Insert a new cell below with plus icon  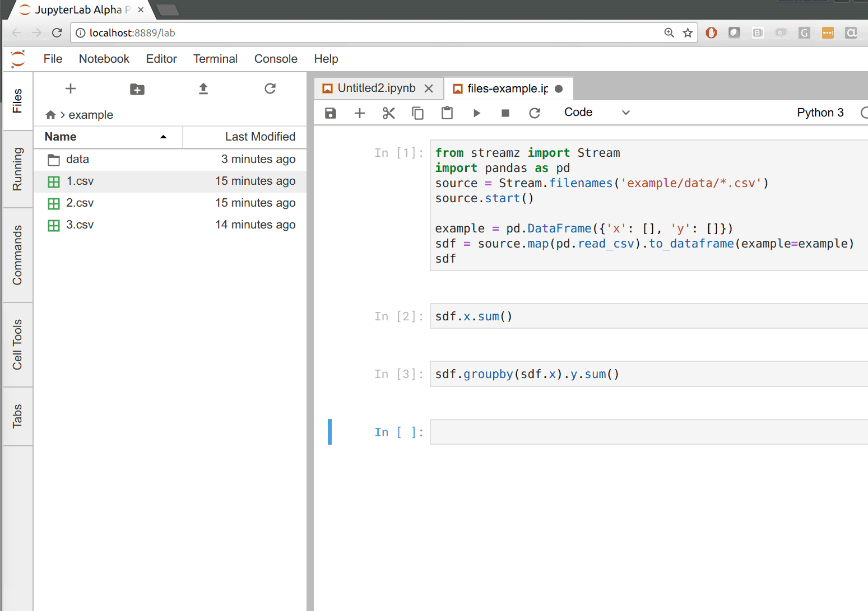tap(360, 113)
